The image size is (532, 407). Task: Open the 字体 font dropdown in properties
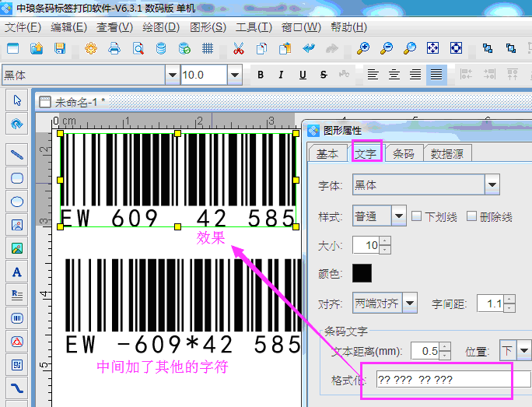(492, 184)
